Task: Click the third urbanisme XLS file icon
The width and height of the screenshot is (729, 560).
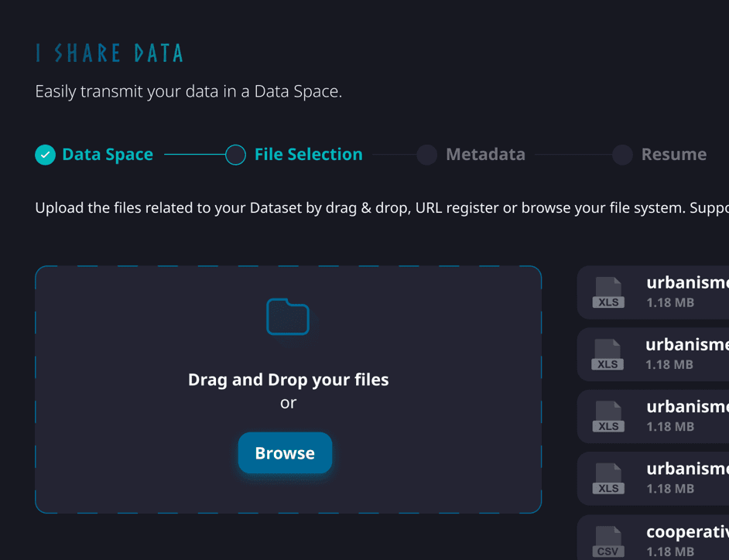Action: pos(608,416)
